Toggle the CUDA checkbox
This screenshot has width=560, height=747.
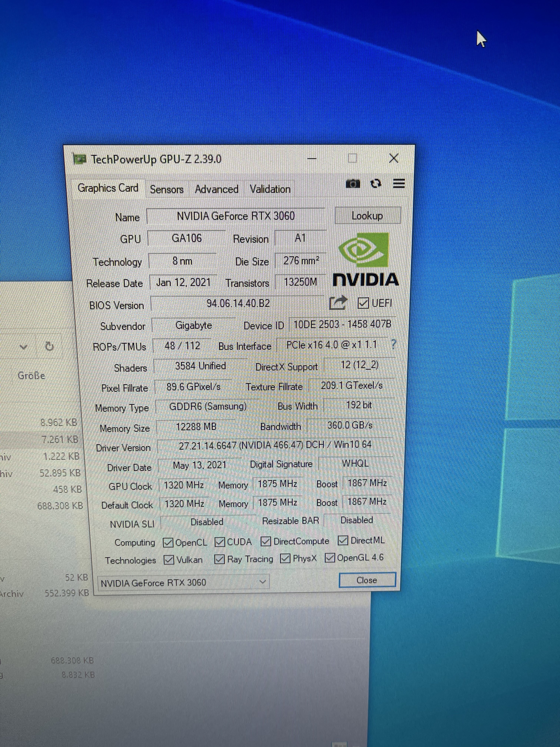(220, 542)
